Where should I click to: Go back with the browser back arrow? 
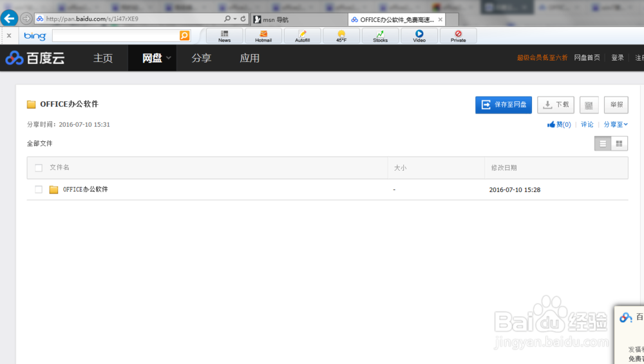[x=10, y=19]
